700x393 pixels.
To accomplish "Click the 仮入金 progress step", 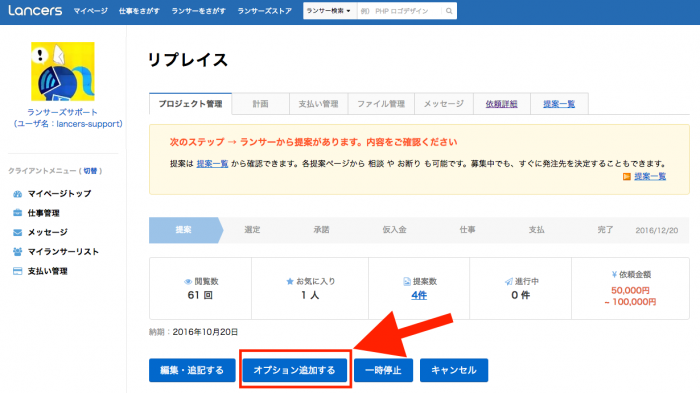I will click(x=395, y=230).
